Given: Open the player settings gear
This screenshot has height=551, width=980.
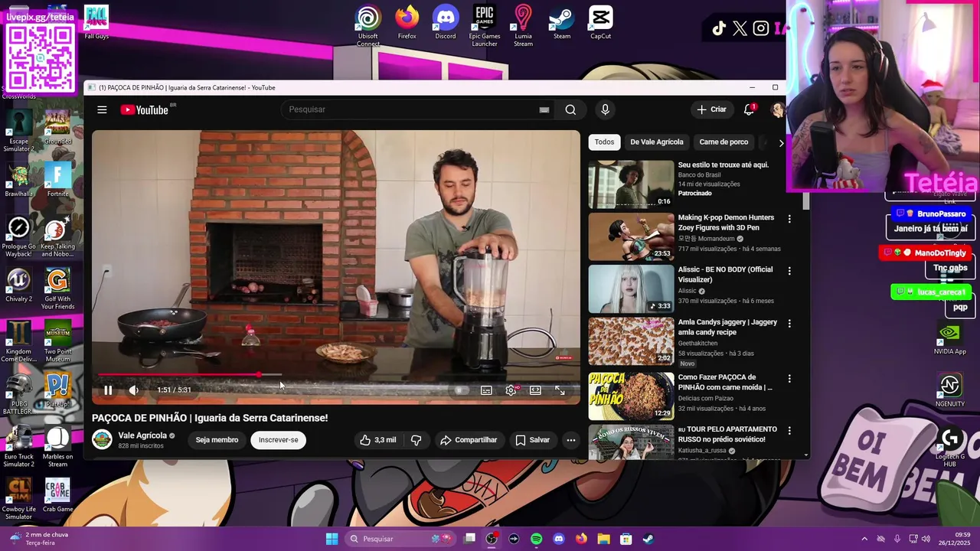Looking at the screenshot, I should [511, 390].
